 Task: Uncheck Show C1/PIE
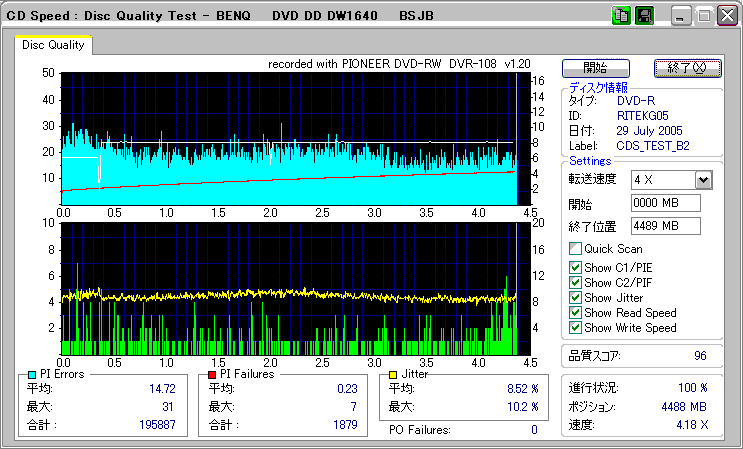[x=575, y=267]
